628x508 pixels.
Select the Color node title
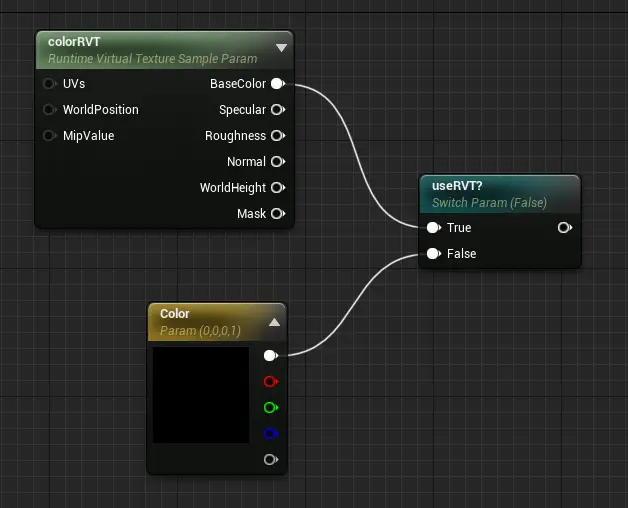[175, 314]
